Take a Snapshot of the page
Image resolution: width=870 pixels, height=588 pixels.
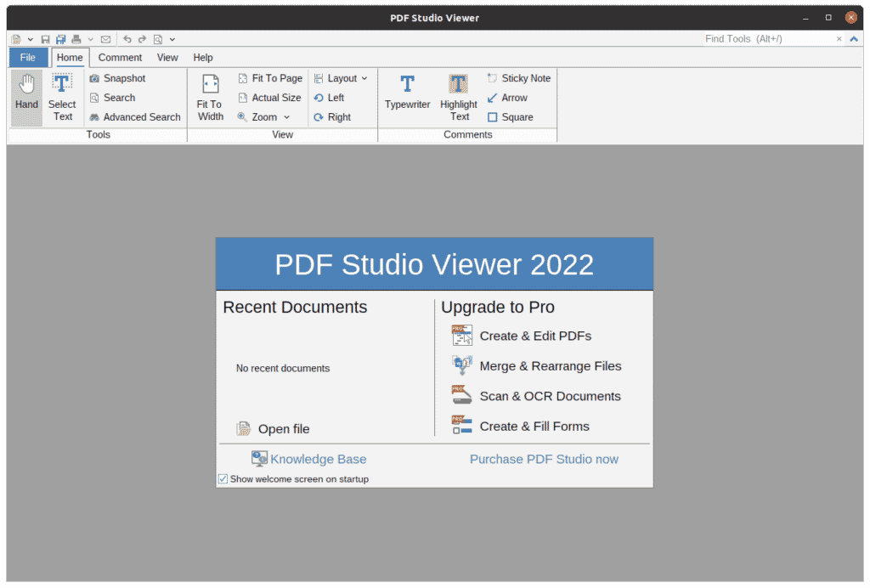coord(117,78)
